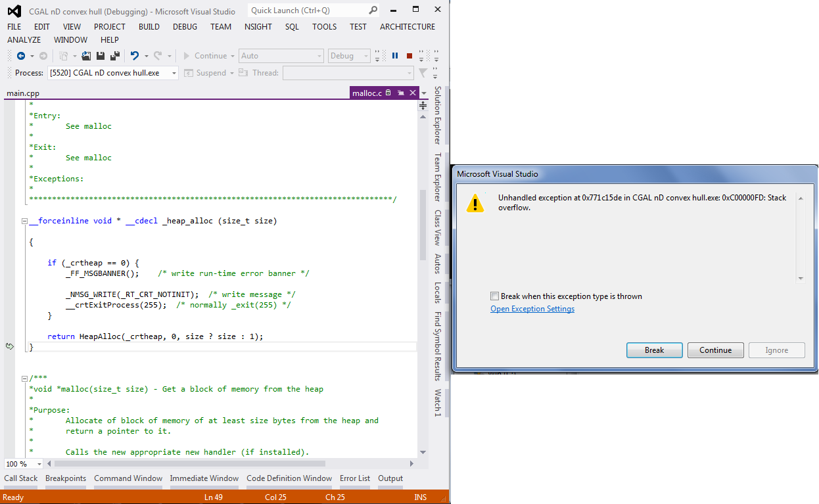
Task: Open the Call Stack tab
Action: tap(21, 478)
